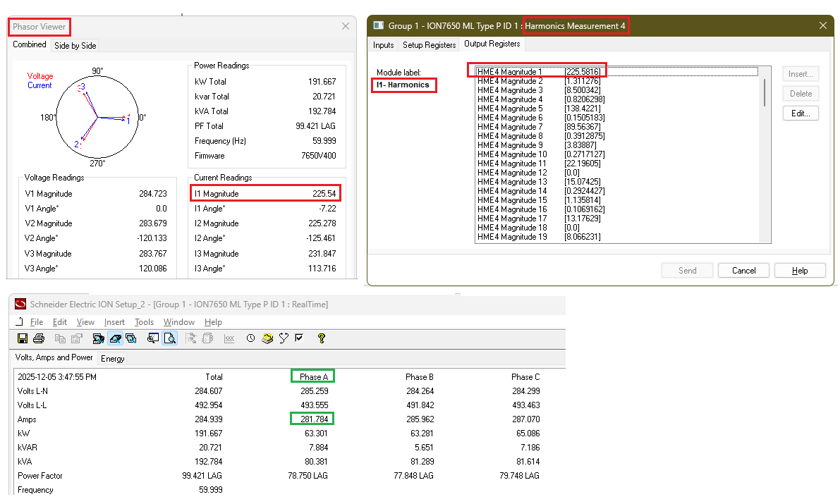840x504 pixels.
Task: Click the Cancel button
Action: [743, 271]
